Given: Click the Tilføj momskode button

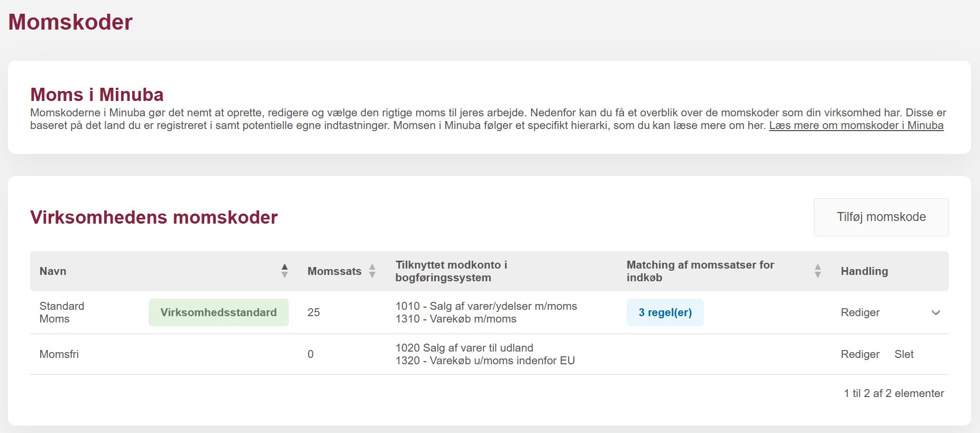Looking at the screenshot, I should point(881,217).
